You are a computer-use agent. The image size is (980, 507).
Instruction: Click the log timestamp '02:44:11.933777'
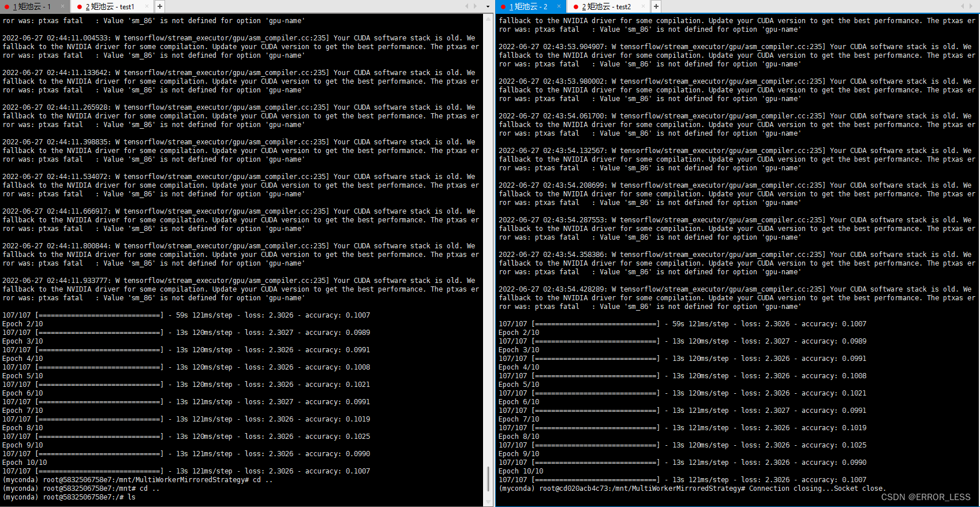click(78, 281)
